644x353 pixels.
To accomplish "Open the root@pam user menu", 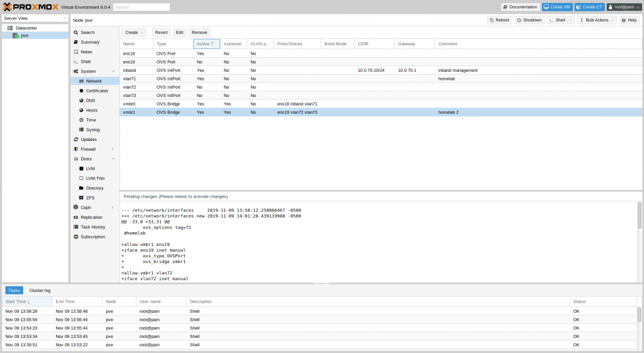I will point(624,7).
